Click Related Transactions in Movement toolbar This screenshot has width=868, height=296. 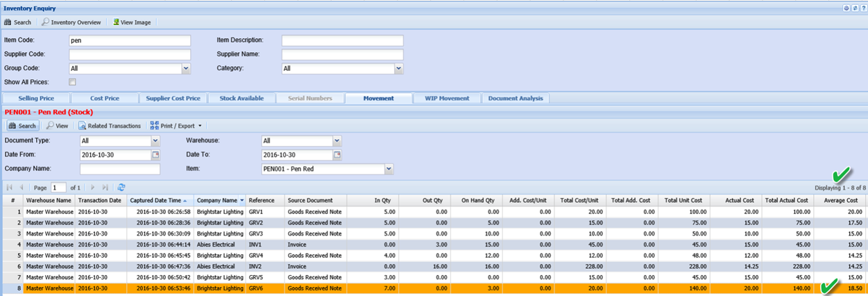110,126
